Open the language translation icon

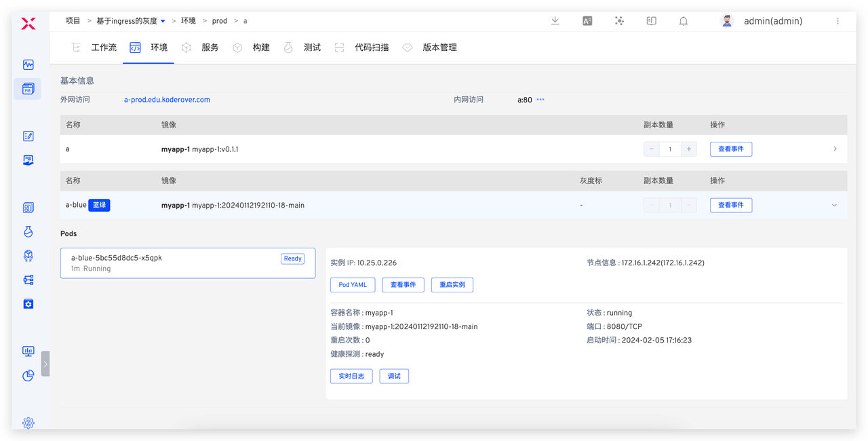point(587,21)
